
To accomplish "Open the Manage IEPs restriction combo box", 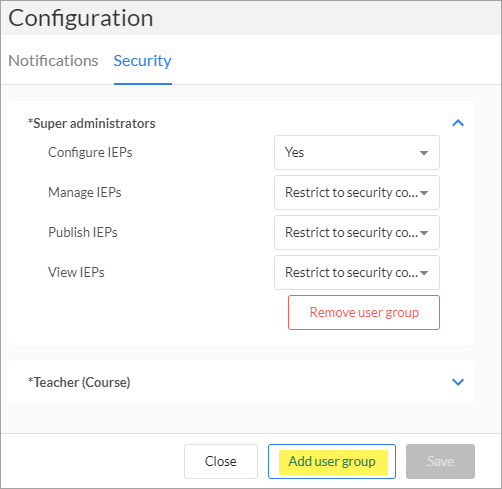I will 357,192.
